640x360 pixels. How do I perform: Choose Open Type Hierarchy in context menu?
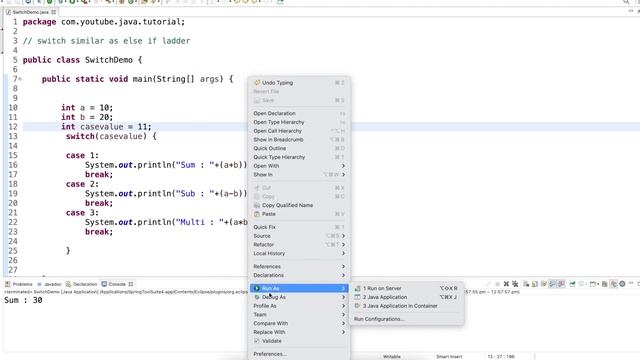299,122
